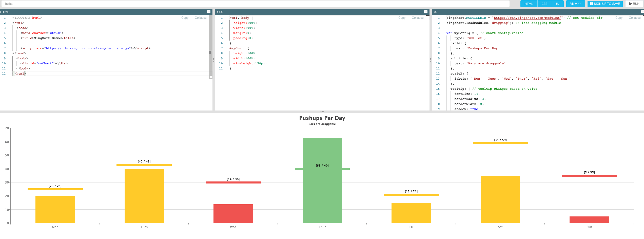The width and height of the screenshot is (644, 239).
Task: Toggle the JS panel button in top bar
Action: pos(557,4)
